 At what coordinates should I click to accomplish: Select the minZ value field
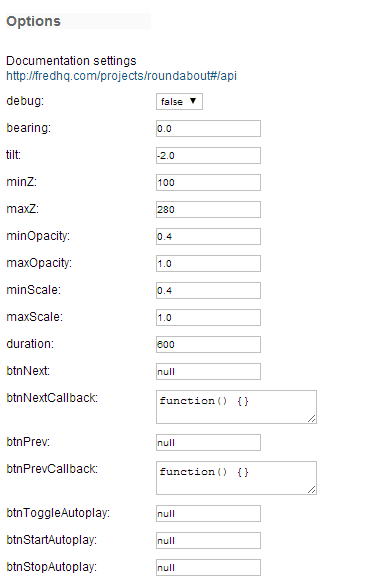[208, 183]
